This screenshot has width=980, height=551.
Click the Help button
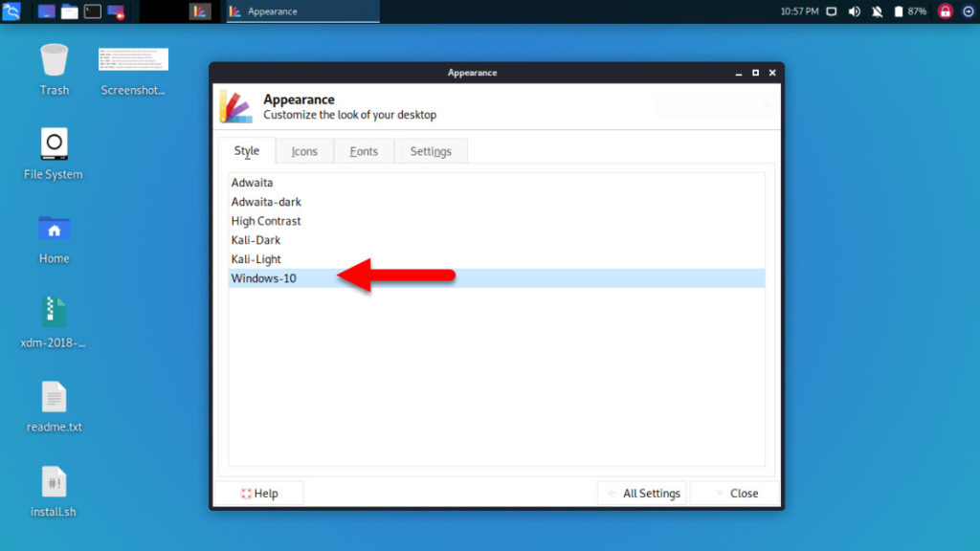(259, 493)
